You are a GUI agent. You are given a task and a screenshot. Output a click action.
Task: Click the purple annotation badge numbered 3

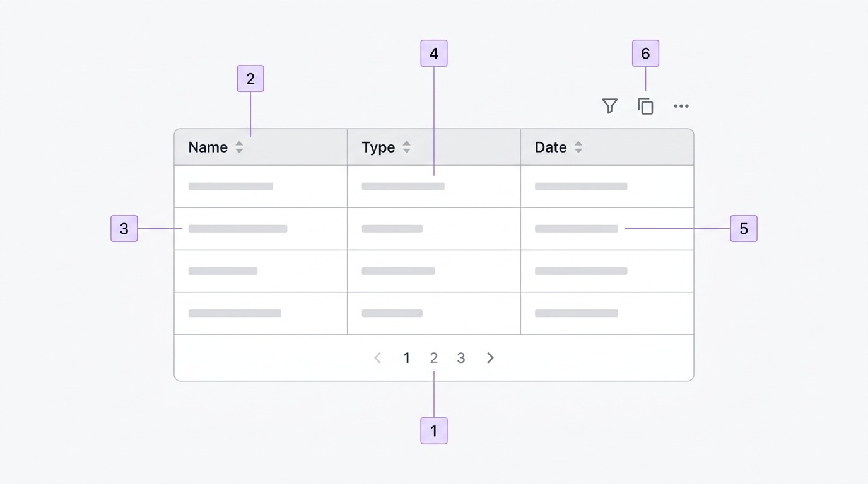pos(124,229)
